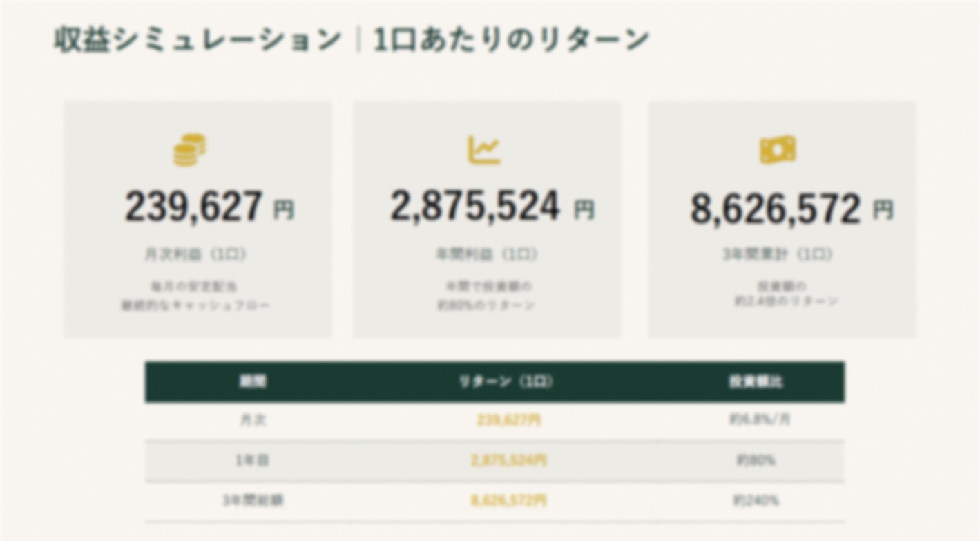The height and width of the screenshot is (541, 980).
Task: Click the stacked coins icon
Action: coord(190,150)
